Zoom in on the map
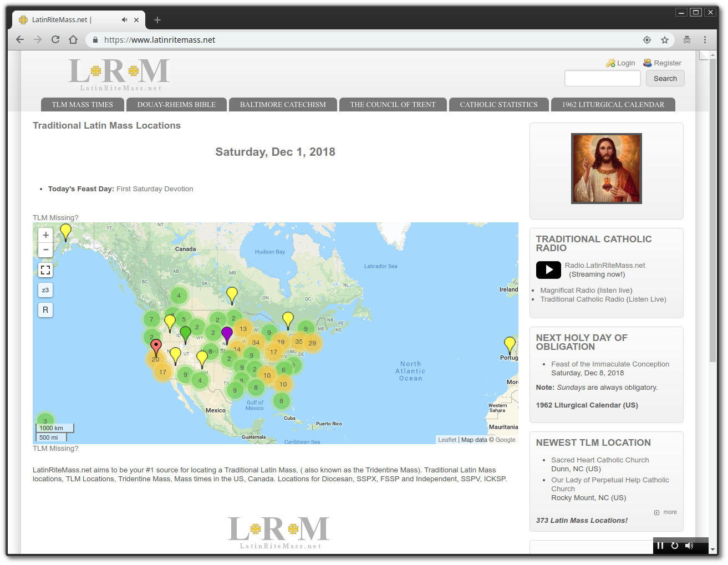The image size is (728, 565). pyautogui.click(x=46, y=235)
